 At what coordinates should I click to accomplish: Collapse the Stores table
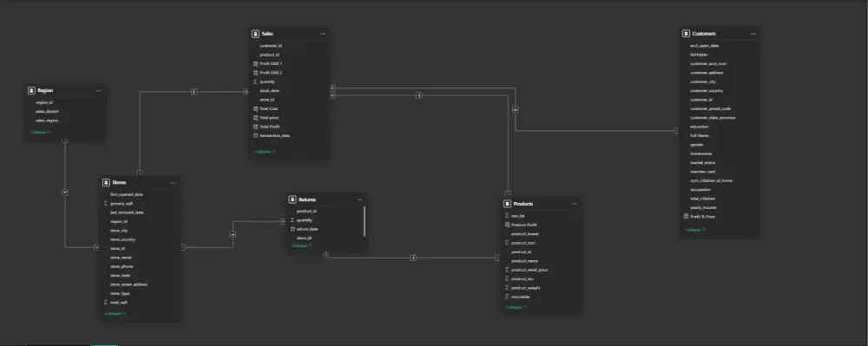[115, 313]
